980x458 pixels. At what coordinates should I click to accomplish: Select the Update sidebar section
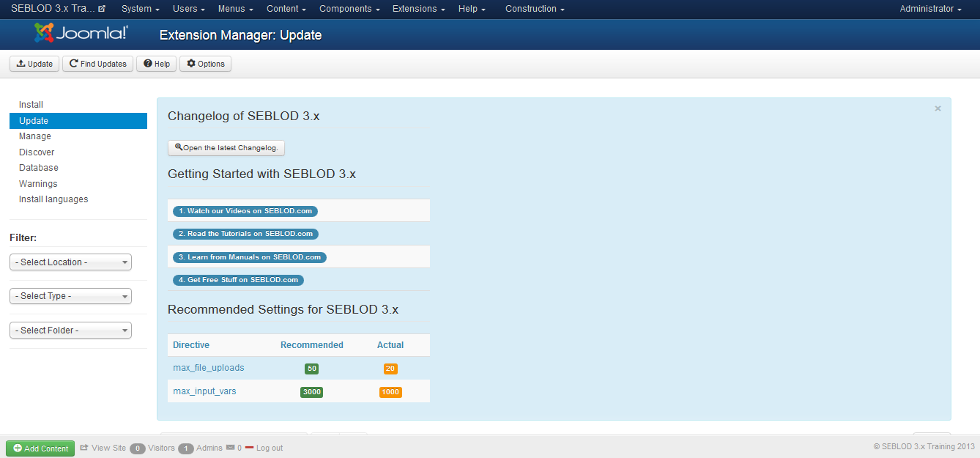[x=78, y=121]
